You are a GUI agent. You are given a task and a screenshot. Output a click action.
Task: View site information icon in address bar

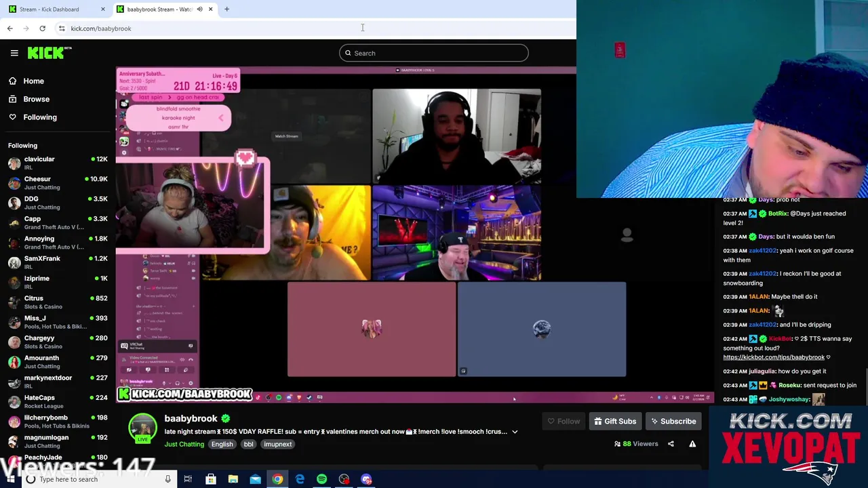coord(62,28)
